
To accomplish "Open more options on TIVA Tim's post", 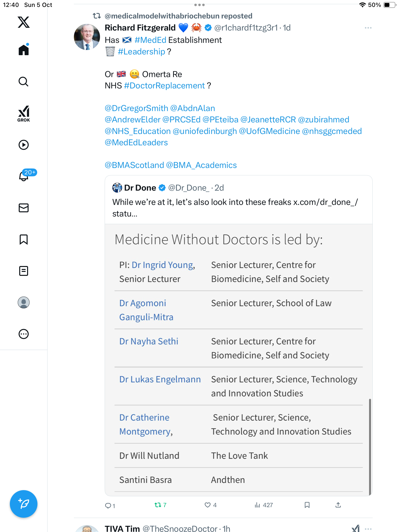I will click(x=368, y=529).
